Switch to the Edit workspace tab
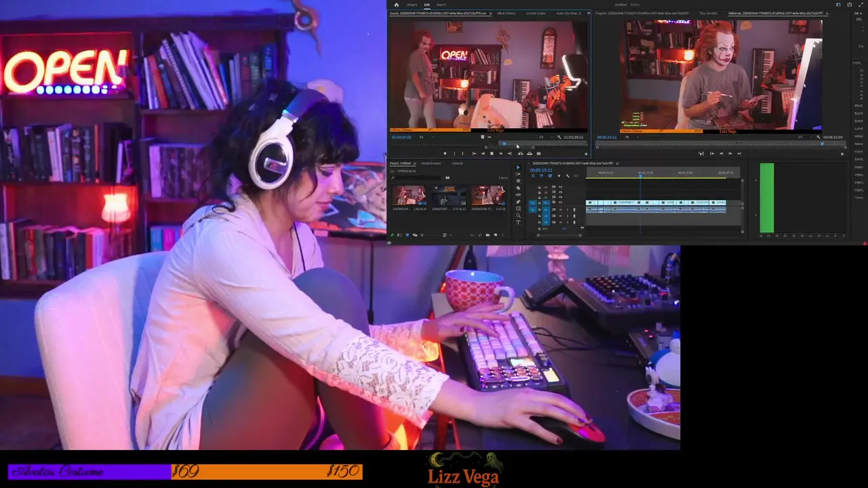The image size is (868, 488). 427,5
